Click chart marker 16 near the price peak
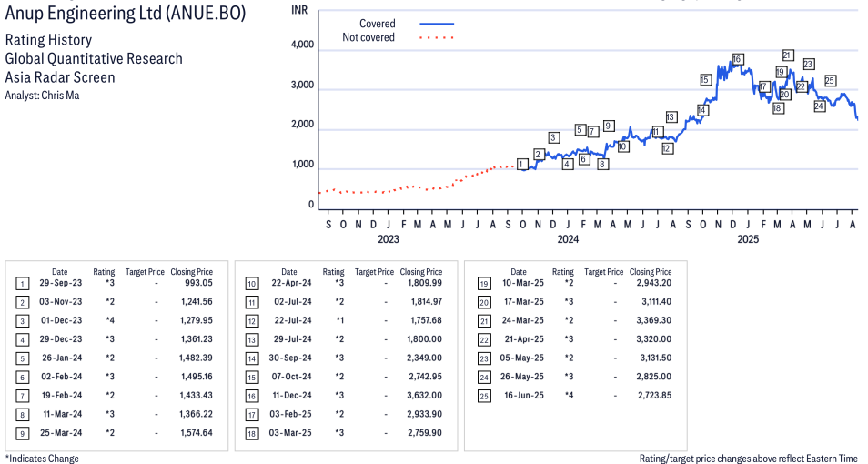This screenshot has width=868, height=464. point(737,59)
